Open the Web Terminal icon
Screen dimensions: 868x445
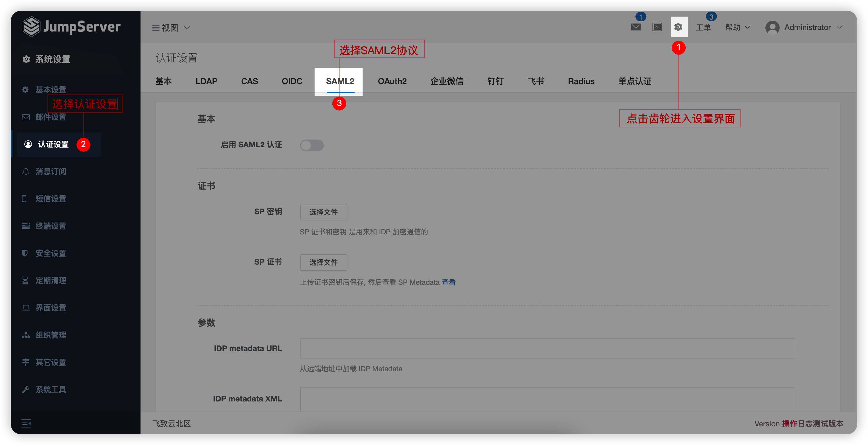pos(657,27)
